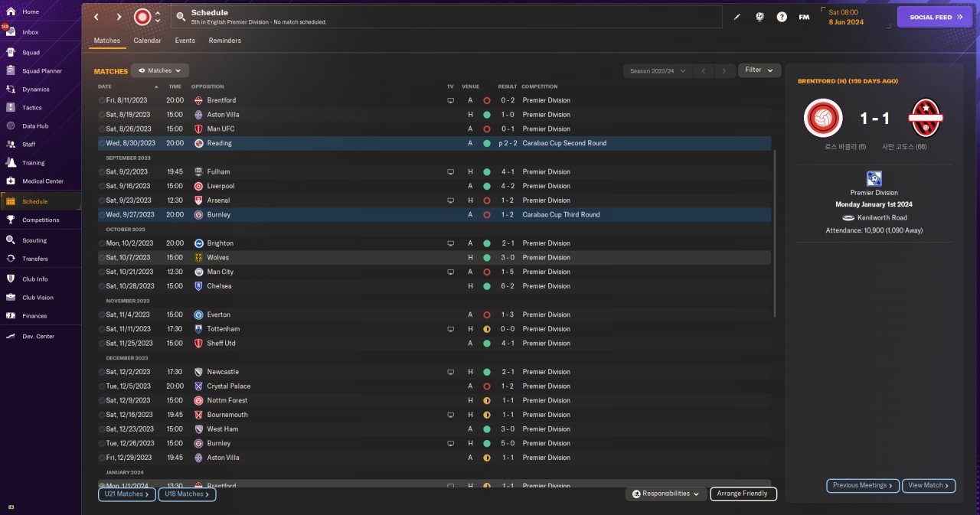
Task: Toggle reminder circle for Sat 8/19/2023 Aston Villa
Action: tap(102, 115)
